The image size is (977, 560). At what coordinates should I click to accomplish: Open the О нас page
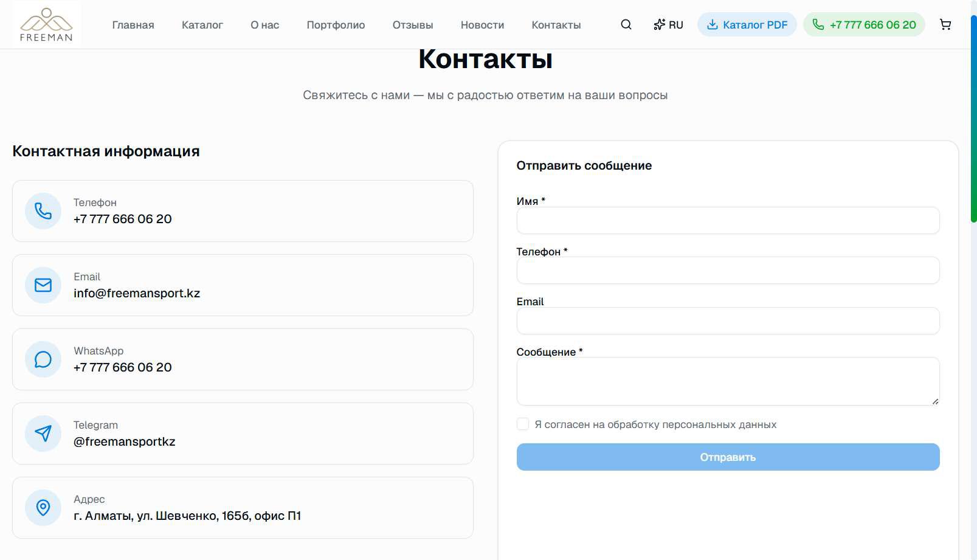[265, 25]
